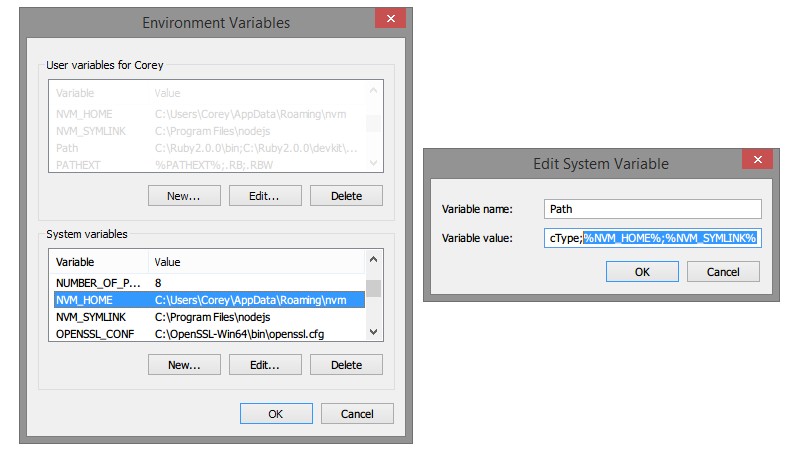Click Value column header in User variables
Screen dimensions: 800x450
(257, 93)
